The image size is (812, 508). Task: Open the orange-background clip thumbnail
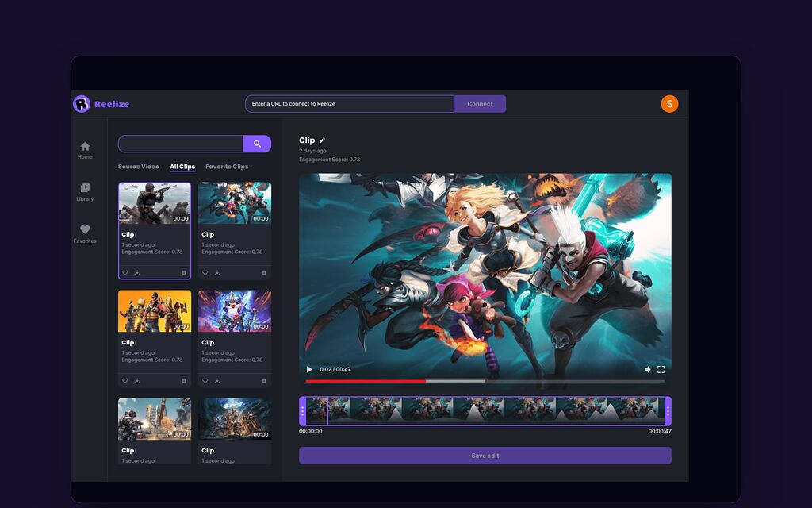[155, 311]
